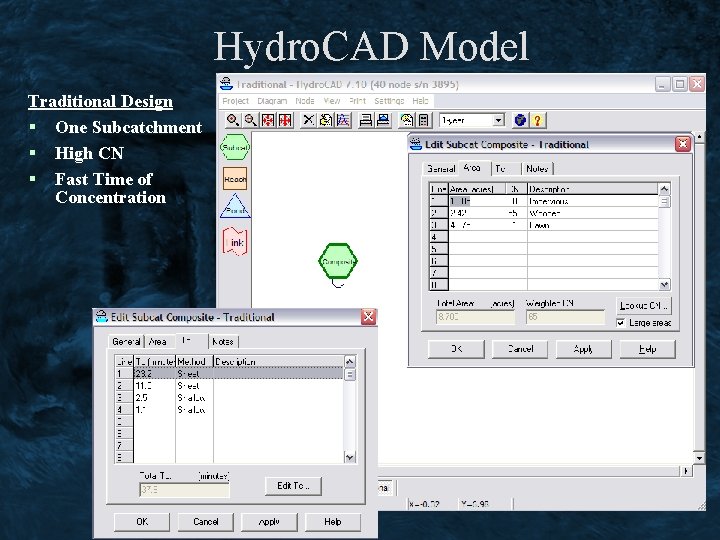This screenshot has width=720, height=540.
Task: Click Apply in the Tc dialog
Action: point(270,522)
